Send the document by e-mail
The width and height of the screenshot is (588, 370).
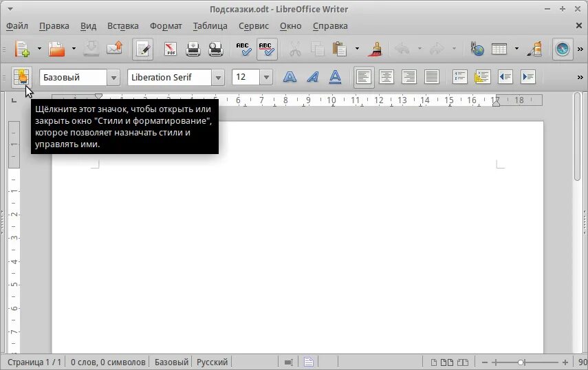pyautogui.click(x=114, y=49)
